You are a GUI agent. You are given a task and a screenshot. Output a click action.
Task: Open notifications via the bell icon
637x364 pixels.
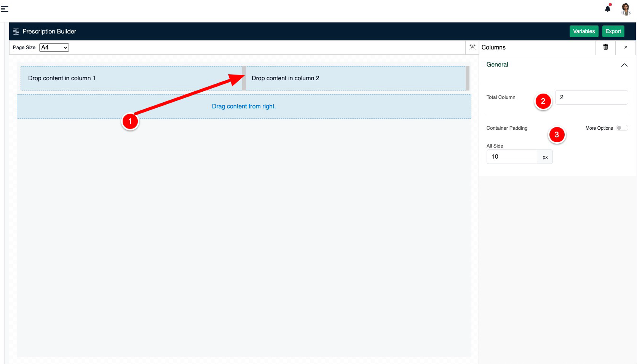click(608, 9)
